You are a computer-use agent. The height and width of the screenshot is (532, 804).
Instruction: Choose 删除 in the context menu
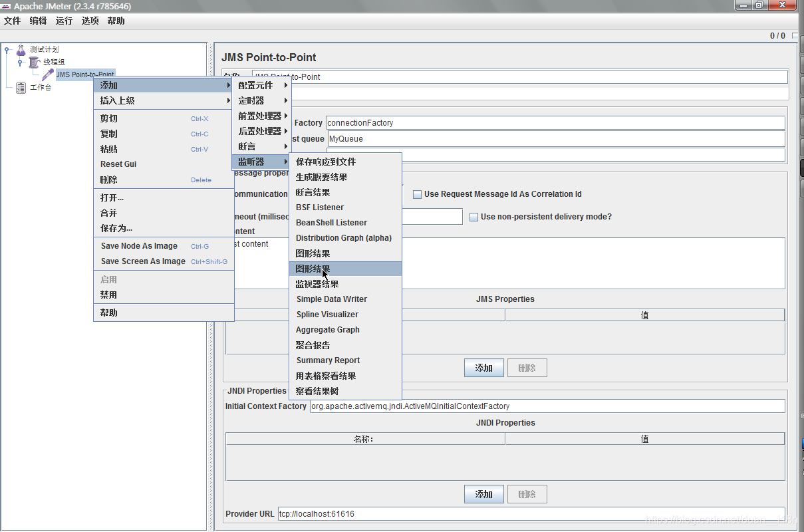(x=164, y=180)
